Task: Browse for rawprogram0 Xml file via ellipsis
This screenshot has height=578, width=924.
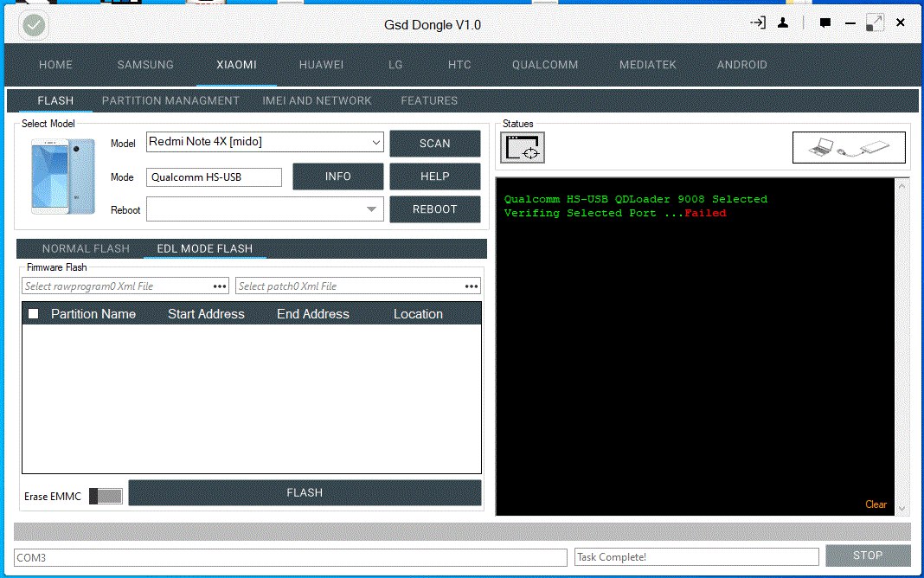Action: tap(220, 286)
